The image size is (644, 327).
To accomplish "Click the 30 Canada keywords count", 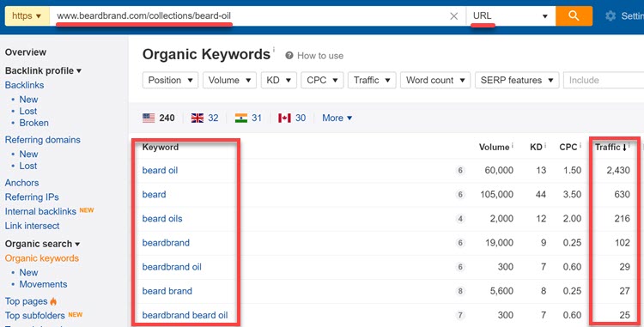I will pyautogui.click(x=301, y=118).
